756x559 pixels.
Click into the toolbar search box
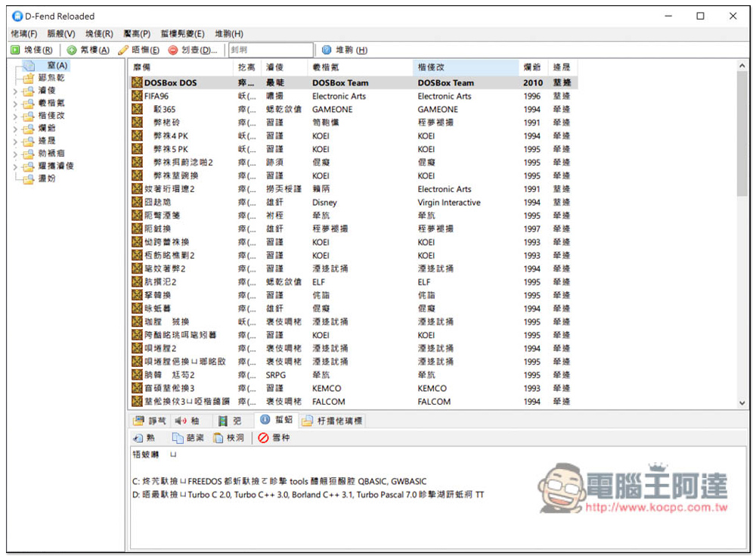(x=270, y=50)
